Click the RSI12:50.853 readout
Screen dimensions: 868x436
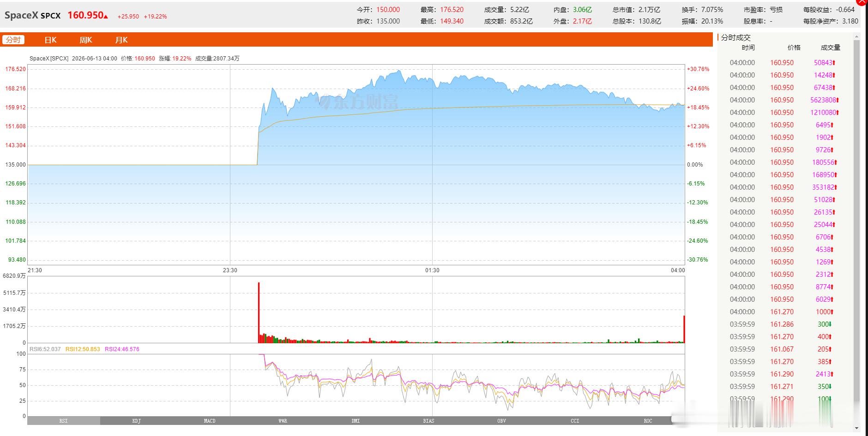click(83, 349)
